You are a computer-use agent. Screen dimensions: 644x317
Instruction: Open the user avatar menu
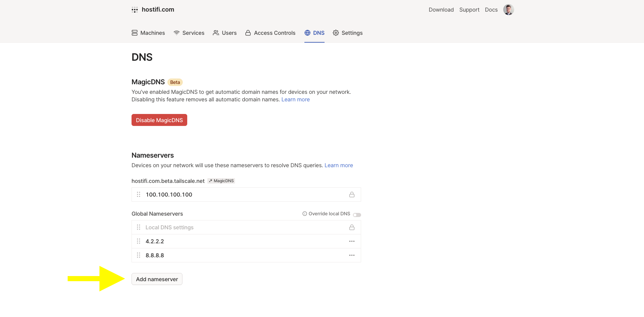click(x=508, y=10)
